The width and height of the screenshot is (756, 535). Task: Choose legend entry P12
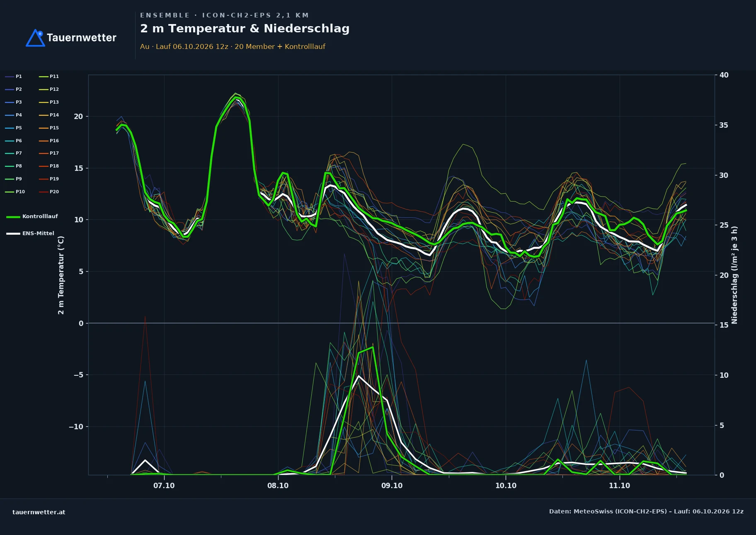[x=49, y=90]
